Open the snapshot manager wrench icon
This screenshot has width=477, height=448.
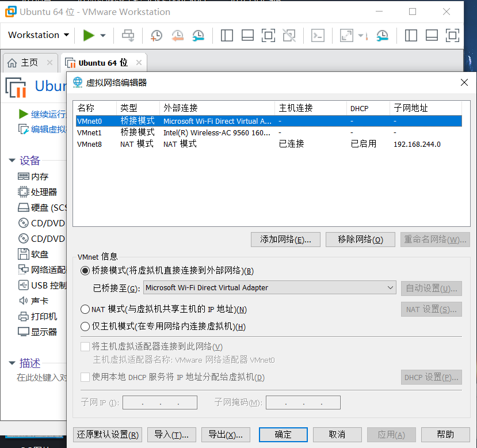pyautogui.click(x=198, y=36)
